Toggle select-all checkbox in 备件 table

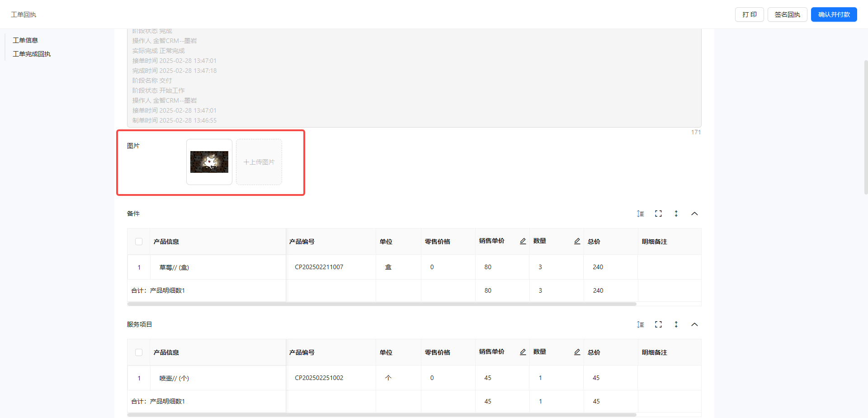point(139,242)
